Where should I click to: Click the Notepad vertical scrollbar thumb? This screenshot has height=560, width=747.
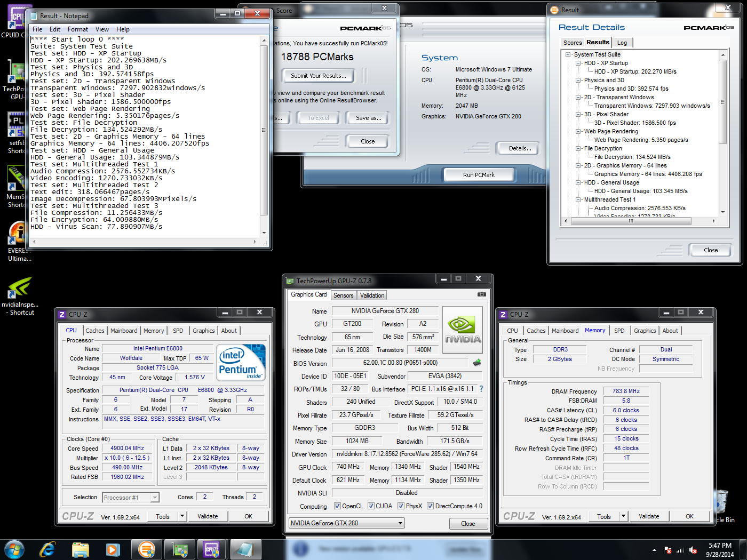click(x=264, y=130)
